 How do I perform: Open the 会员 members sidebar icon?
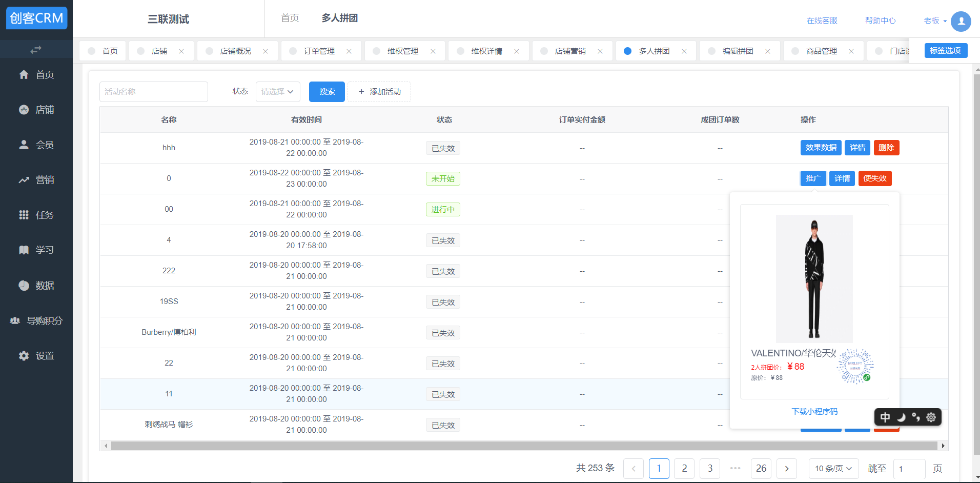pos(24,145)
